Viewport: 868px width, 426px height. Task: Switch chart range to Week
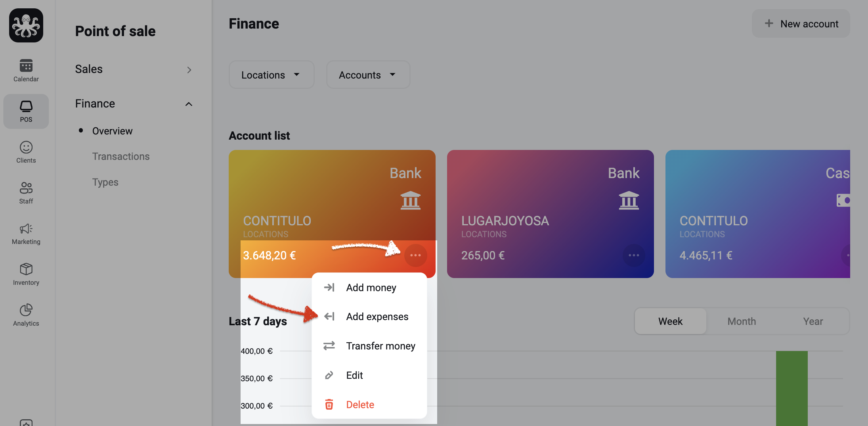point(670,321)
